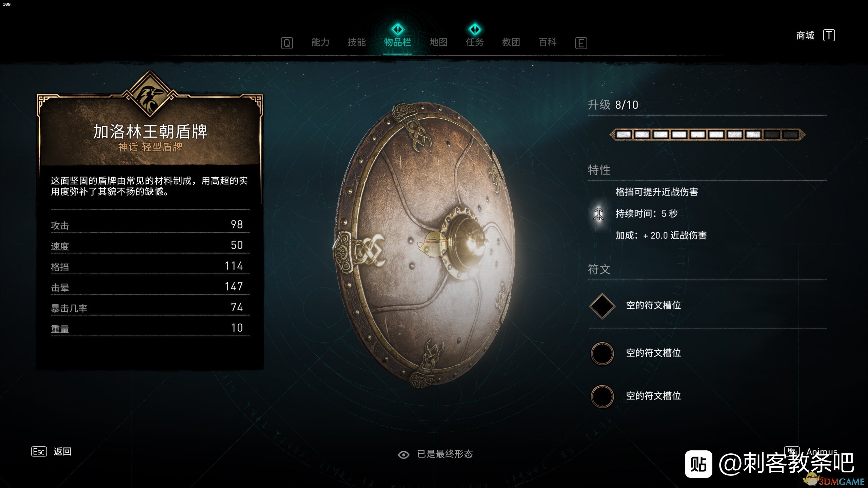Click the perk rune icon beside 持续时间
The height and width of the screenshot is (488, 868).
(x=599, y=214)
